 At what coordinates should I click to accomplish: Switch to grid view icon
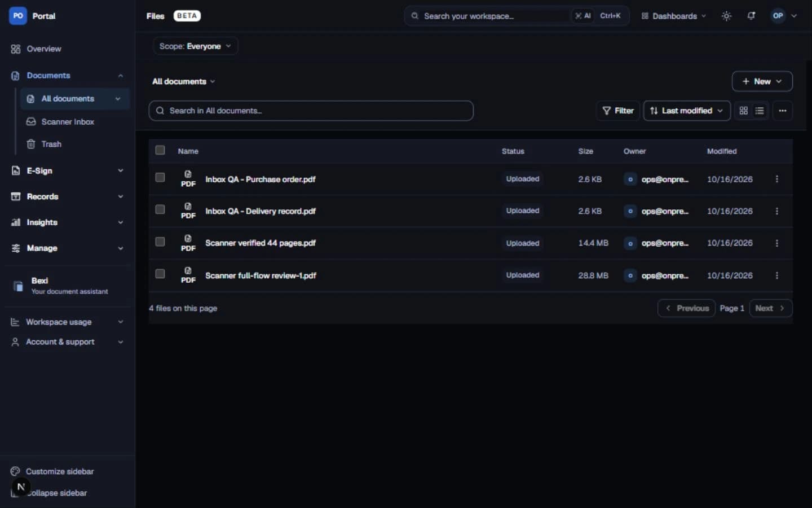click(743, 111)
